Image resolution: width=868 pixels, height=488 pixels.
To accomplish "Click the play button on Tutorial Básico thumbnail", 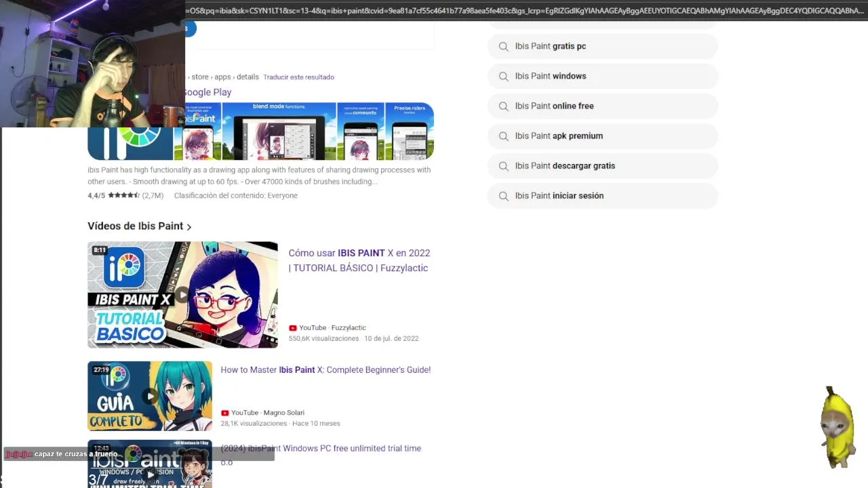I will [x=182, y=296].
